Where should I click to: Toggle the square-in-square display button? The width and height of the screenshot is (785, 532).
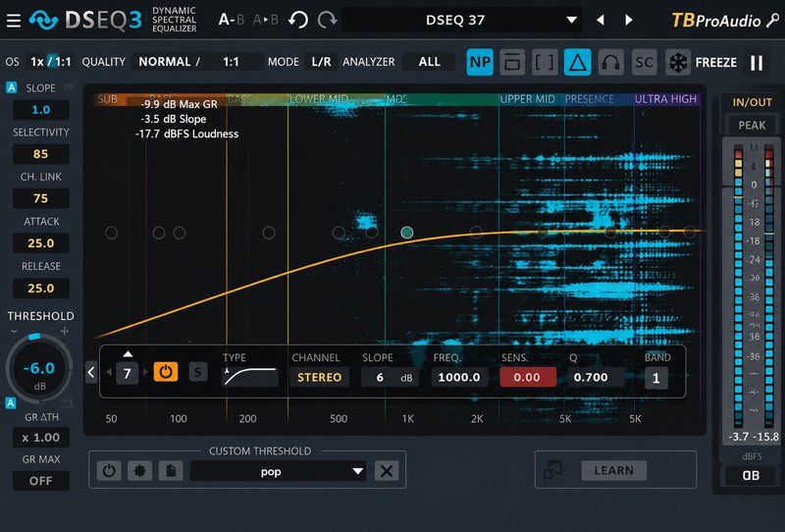(511, 62)
